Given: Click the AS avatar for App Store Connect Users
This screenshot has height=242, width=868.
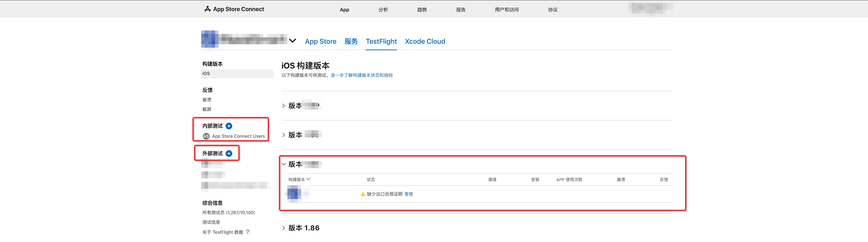Looking at the screenshot, I should click(206, 136).
